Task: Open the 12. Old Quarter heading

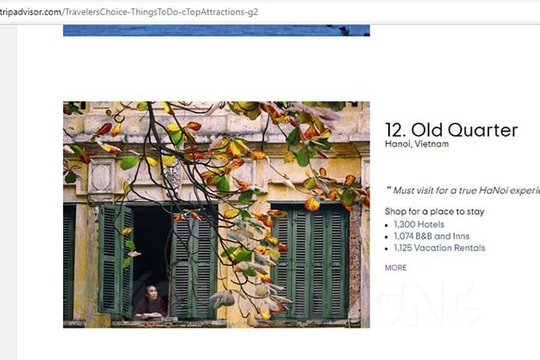Action: pos(451,130)
